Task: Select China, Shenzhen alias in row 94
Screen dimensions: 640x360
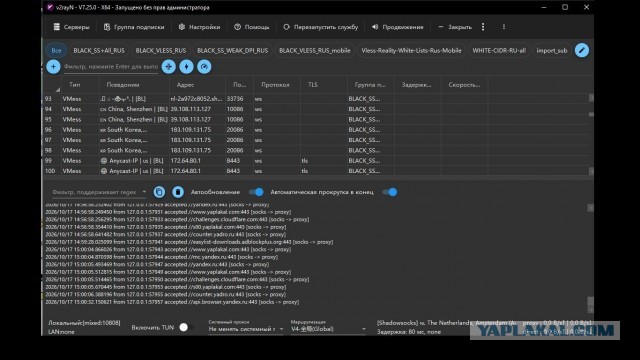Action: (134, 109)
